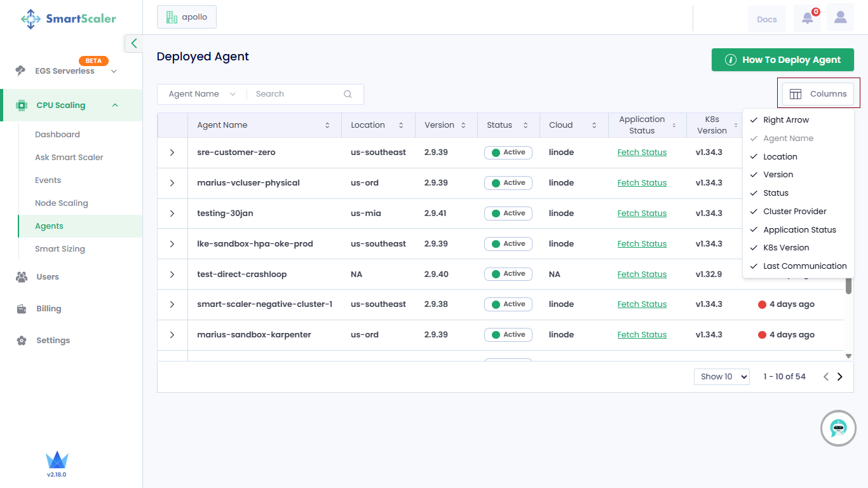
Task: Navigate to Billing in the sidebar
Action: 49,309
